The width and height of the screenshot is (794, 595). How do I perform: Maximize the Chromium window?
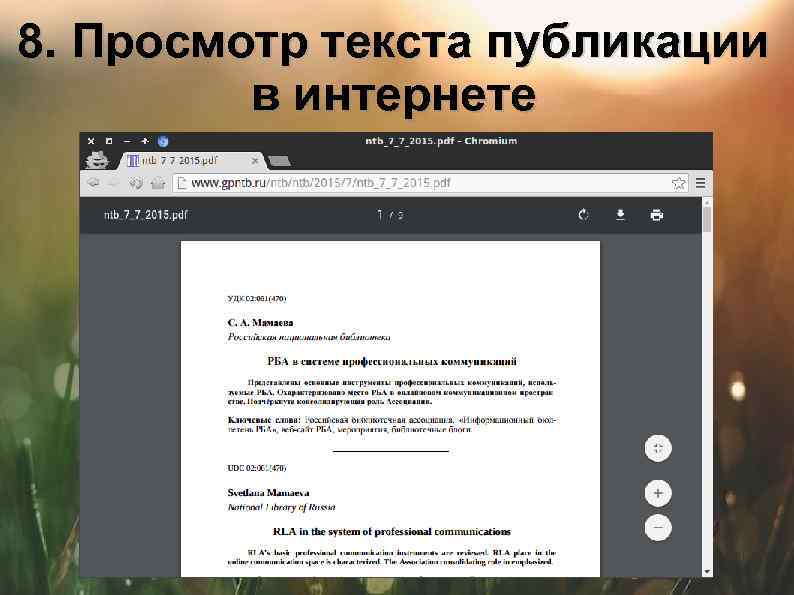tap(109, 141)
